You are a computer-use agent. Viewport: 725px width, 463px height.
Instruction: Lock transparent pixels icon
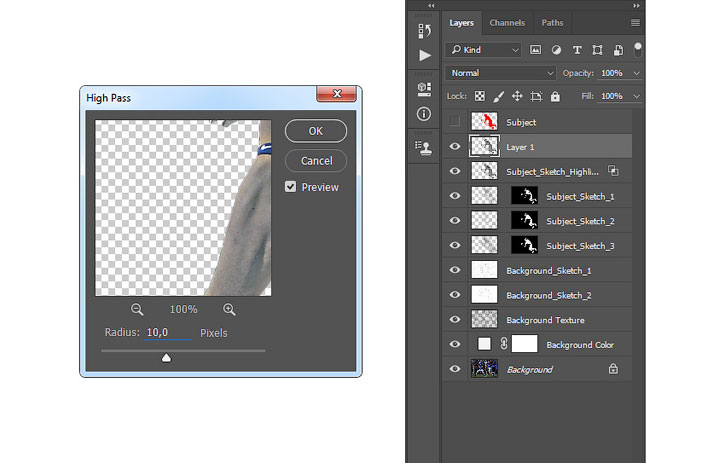(x=480, y=96)
